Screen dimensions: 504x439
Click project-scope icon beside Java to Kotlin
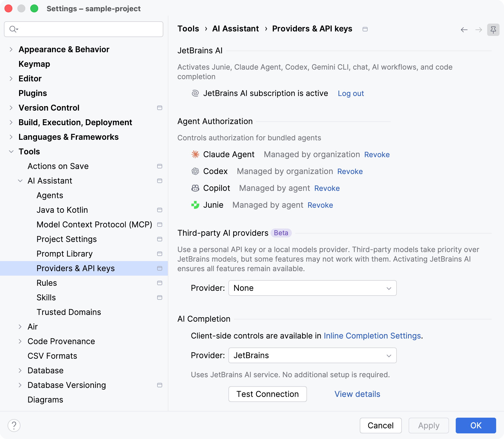point(160,210)
